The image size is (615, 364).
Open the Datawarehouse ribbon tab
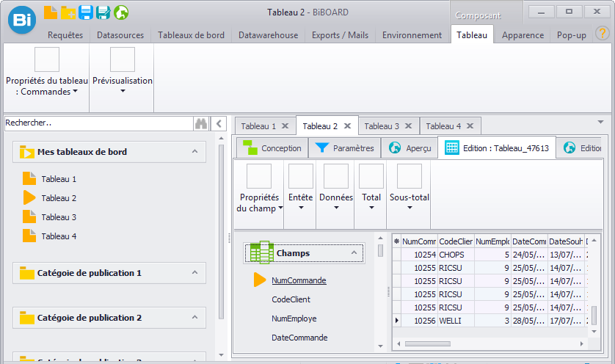tap(269, 35)
